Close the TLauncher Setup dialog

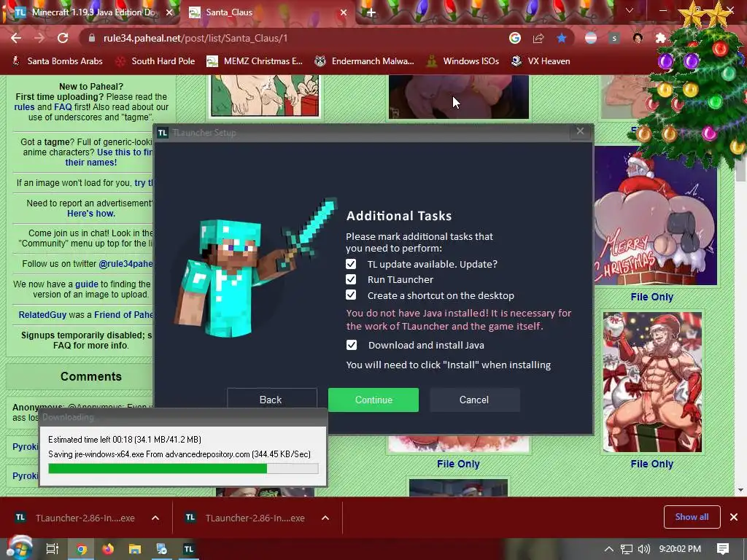(580, 131)
